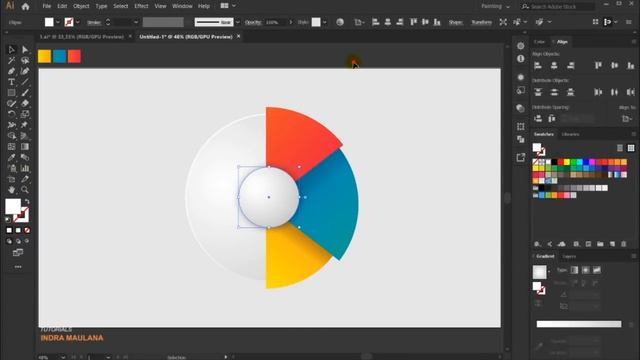Switch to Untitled-1 document tab
Screen dimensions: 640x360
tap(186, 37)
